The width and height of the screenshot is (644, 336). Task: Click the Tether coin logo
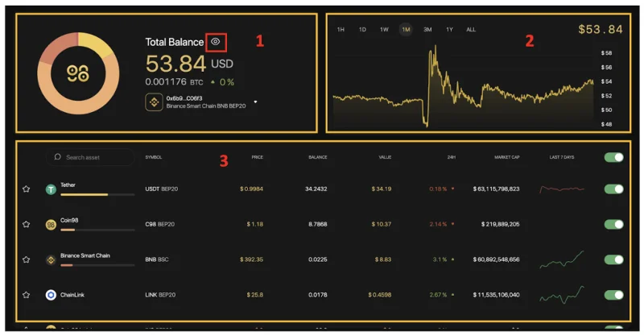click(x=51, y=189)
